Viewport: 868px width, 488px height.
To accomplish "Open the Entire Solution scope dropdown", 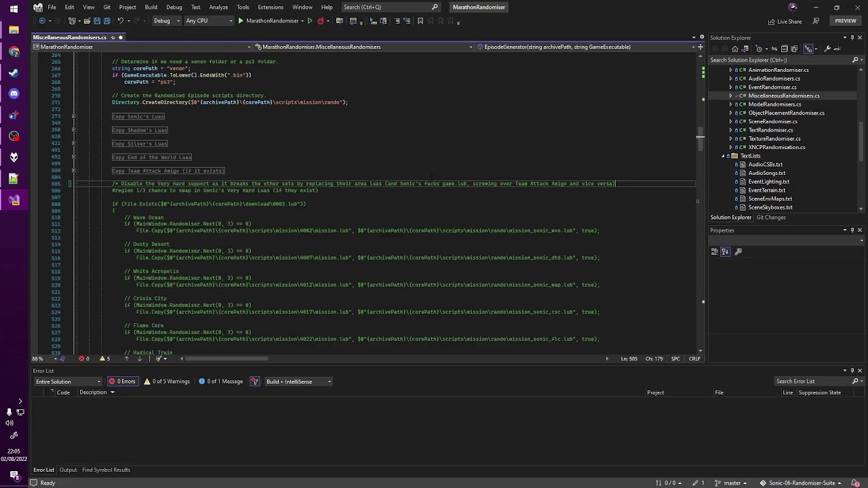I will click(x=68, y=382).
